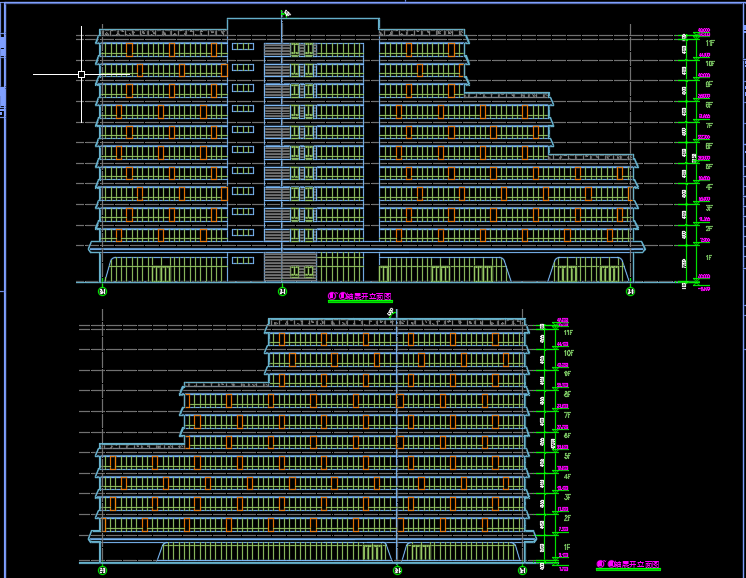Click the leftmost axis bubble of lower elevation
This screenshot has height=578, width=746.
[x=102, y=570]
